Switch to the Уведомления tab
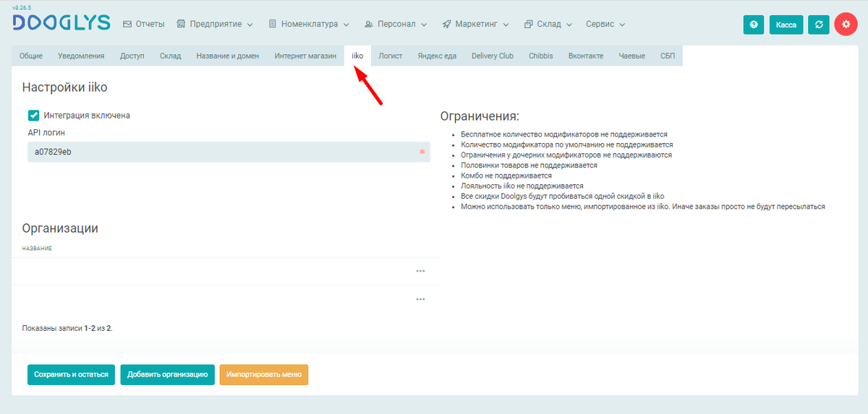 [81, 56]
